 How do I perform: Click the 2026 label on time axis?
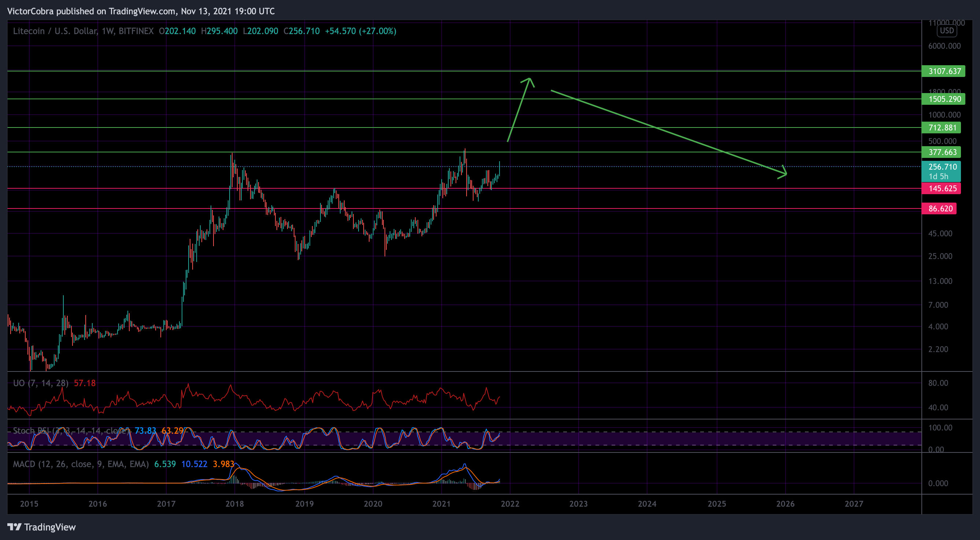tap(785, 504)
